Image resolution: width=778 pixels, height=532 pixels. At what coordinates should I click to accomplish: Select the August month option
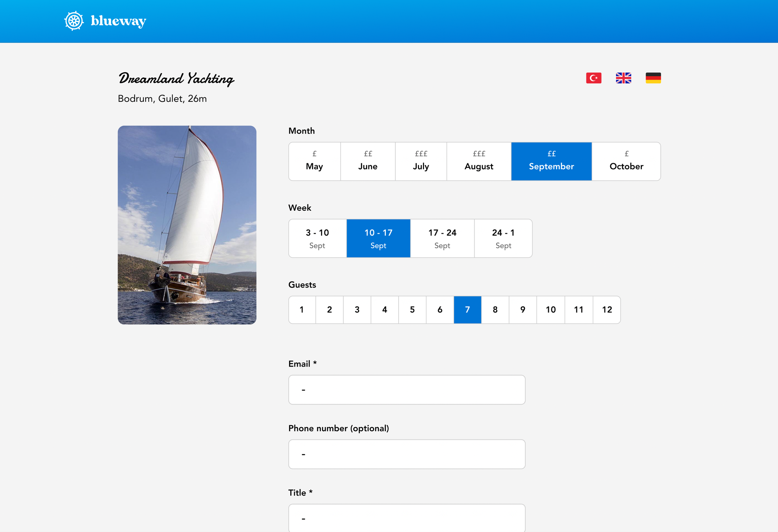tap(479, 161)
